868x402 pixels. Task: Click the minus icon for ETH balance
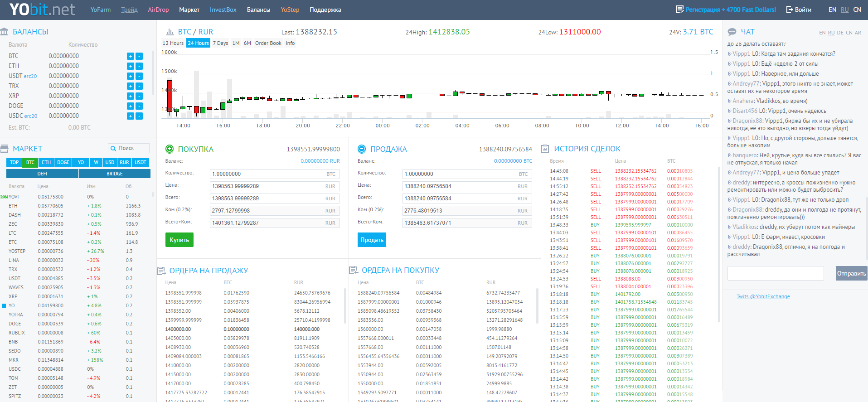click(139, 66)
